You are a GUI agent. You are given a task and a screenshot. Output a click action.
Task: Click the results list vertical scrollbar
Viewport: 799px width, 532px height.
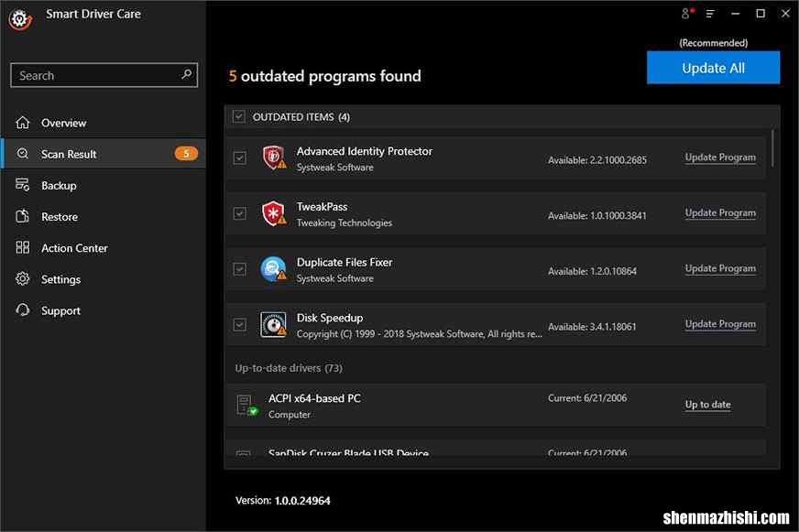pos(773,148)
